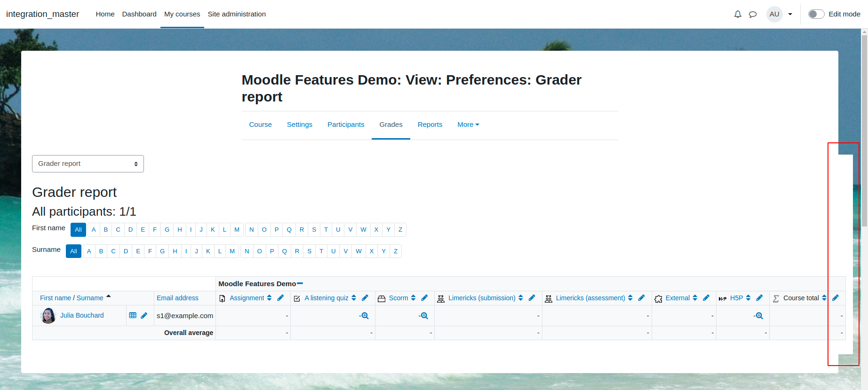Click Julia Bouchard's profile picture

(x=48, y=316)
